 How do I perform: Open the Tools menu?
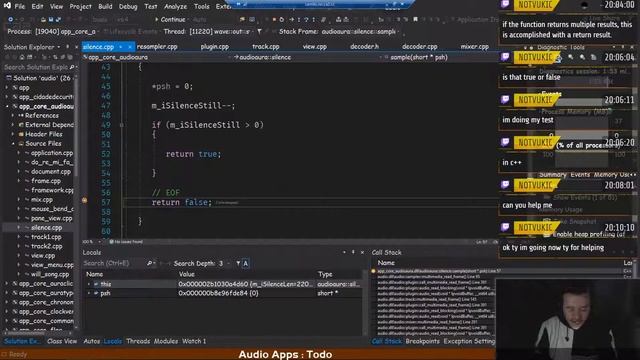(x=202, y=7)
